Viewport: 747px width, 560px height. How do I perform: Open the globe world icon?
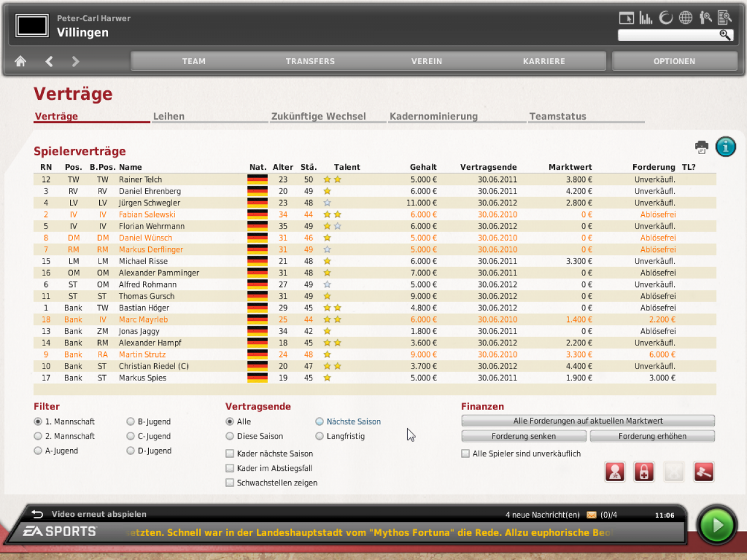coord(686,18)
